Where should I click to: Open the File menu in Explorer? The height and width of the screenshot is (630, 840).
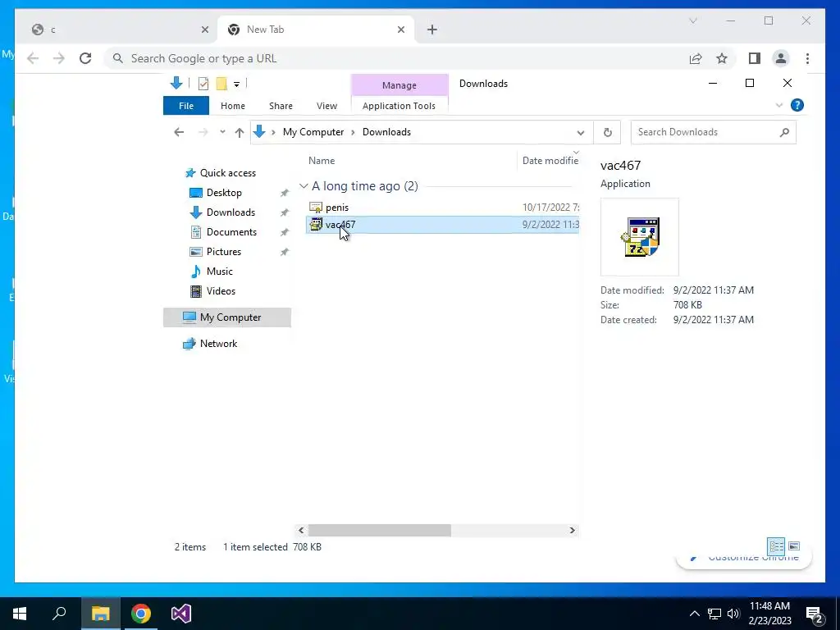[186, 106]
